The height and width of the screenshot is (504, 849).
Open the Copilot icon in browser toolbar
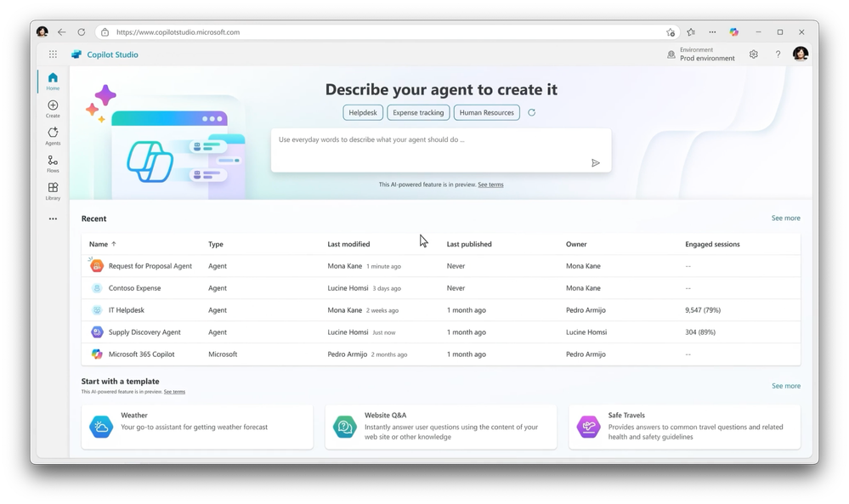point(733,32)
